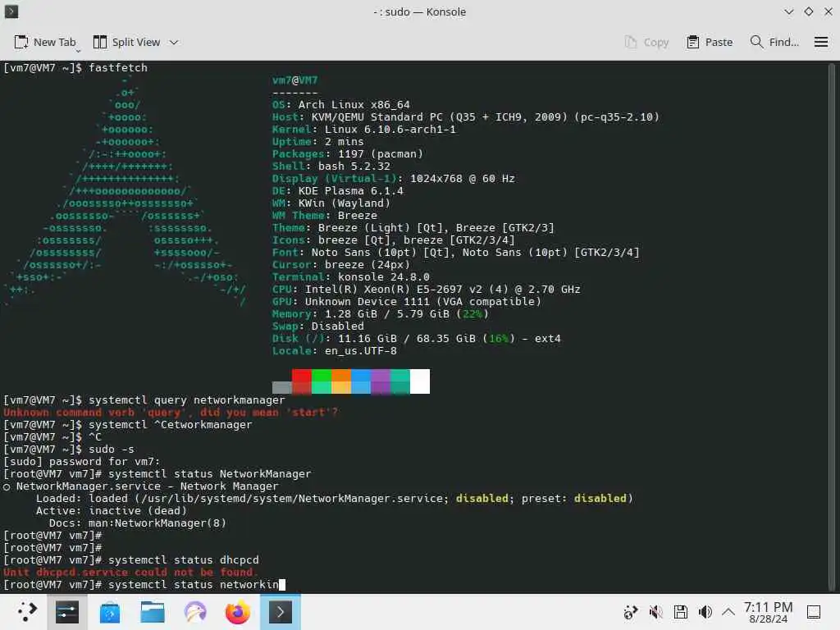Open Dolphin file manager from taskbar
Image resolution: width=840 pixels, height=630 pixels.
[152, 612]
